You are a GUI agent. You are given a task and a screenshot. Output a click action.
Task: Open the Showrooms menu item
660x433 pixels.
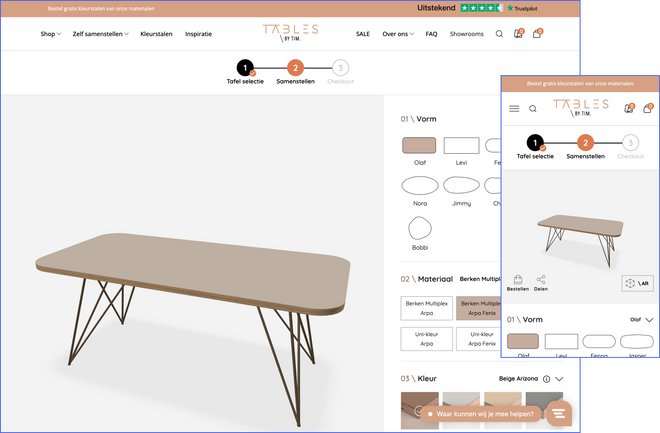[x=466, y=34]
